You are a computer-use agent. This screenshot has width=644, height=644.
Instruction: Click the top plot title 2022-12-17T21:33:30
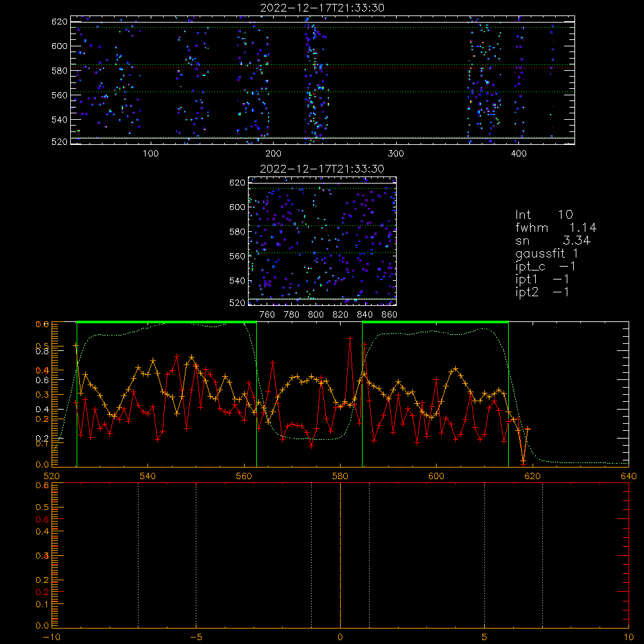tap(323, 8)
